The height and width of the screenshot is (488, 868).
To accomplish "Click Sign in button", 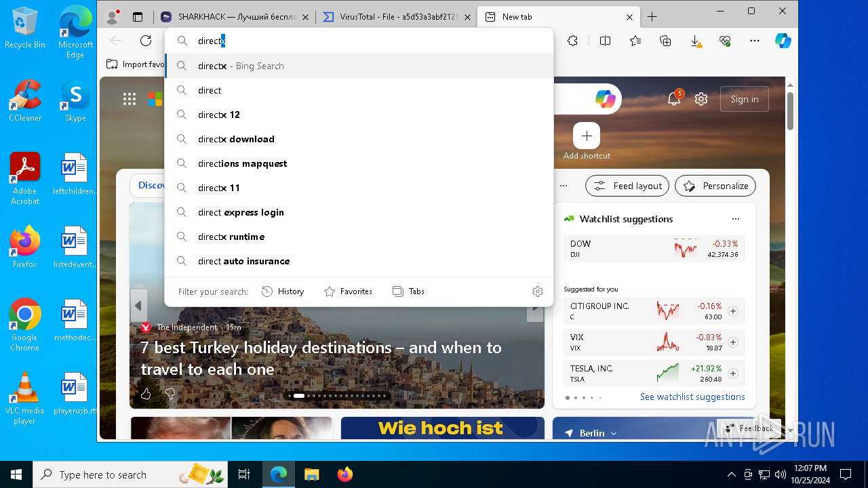I will pos(745,99).
